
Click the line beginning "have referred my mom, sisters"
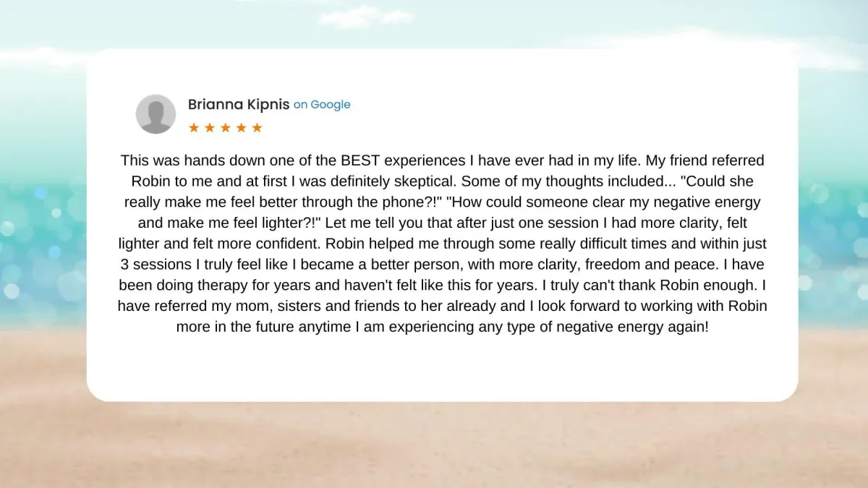(x=443, y=306)
